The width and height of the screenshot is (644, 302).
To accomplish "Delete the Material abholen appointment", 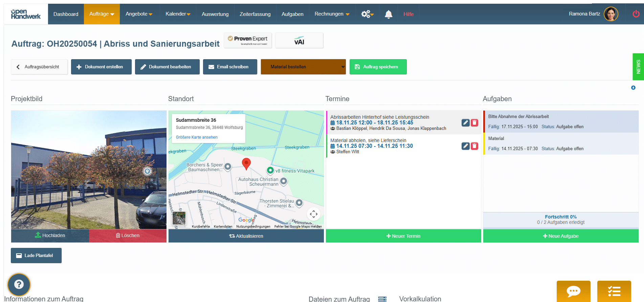I will point(474,146).
